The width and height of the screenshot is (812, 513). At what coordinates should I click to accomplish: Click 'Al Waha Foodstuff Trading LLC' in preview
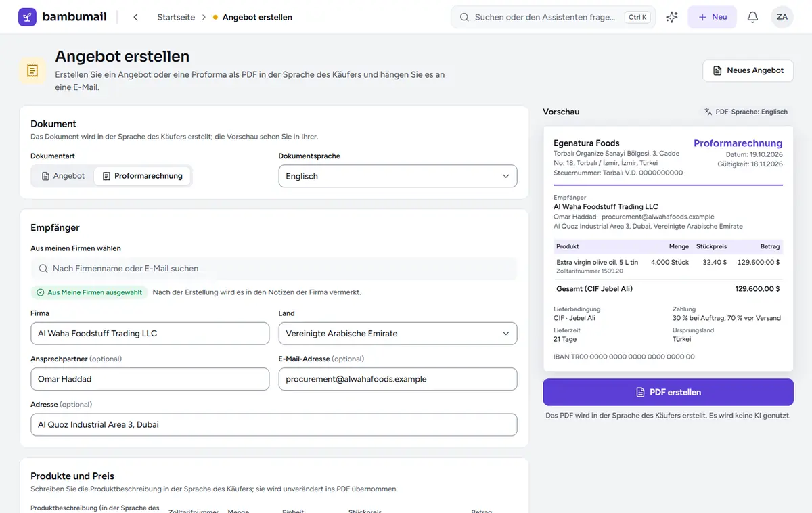click(606, 206)
